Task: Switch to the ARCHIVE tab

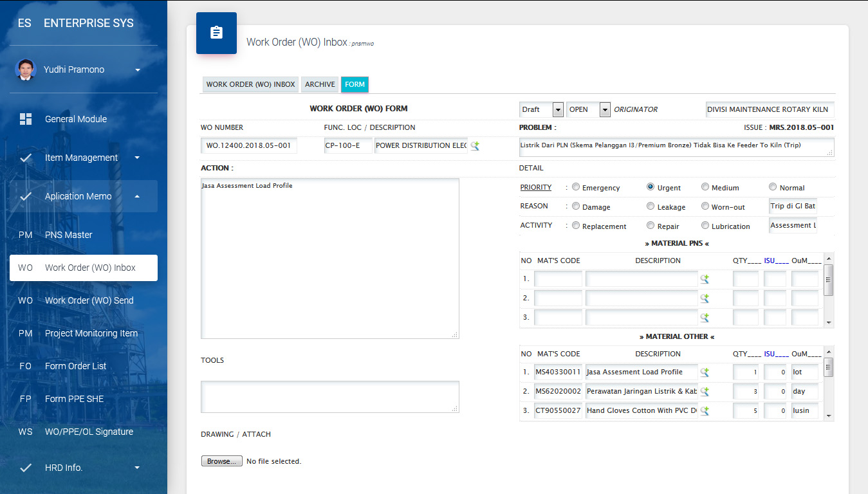Action: click(320, 84)
